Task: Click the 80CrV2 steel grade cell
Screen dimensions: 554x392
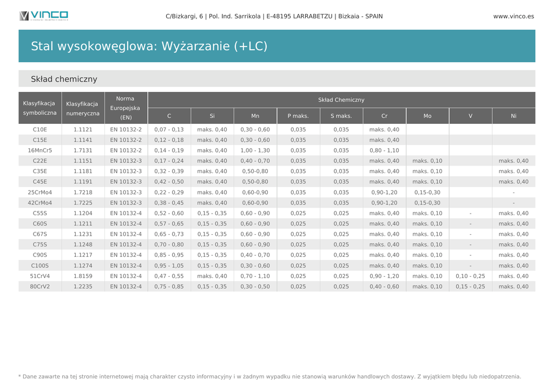Action: [39, 287]
